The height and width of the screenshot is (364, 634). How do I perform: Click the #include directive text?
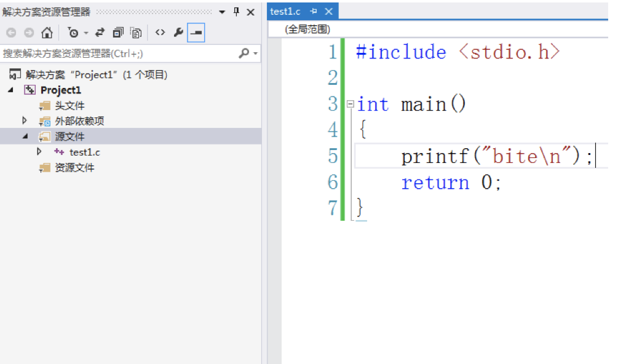click(x=401, y=52)
